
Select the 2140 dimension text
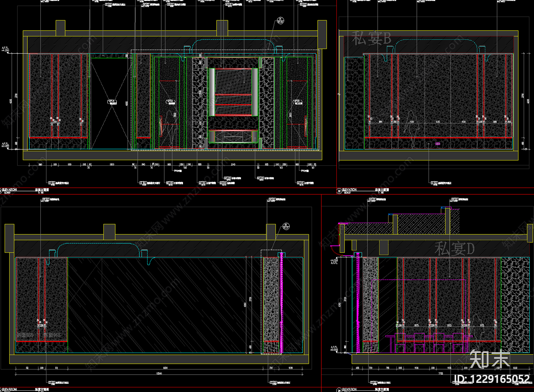tap(233, 164)
